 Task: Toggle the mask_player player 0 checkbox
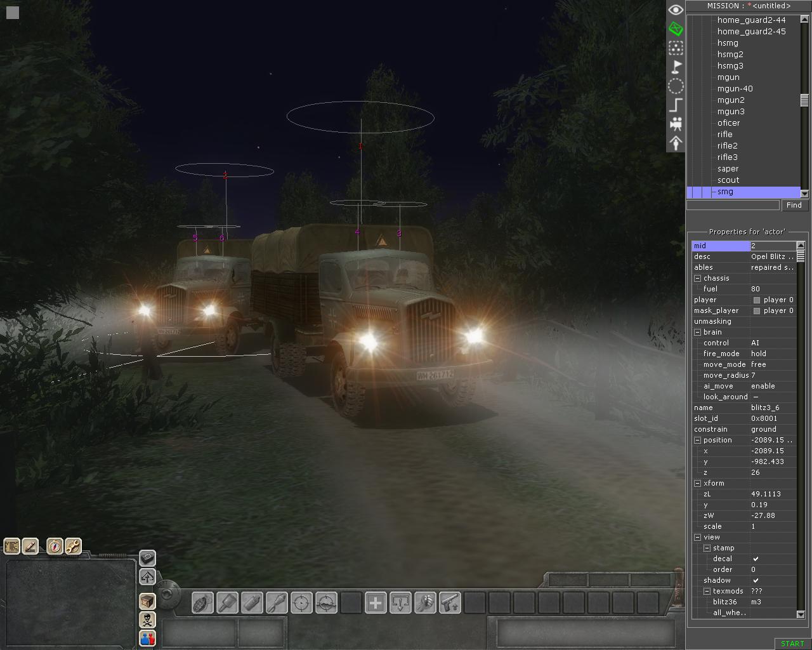(756, 311)
